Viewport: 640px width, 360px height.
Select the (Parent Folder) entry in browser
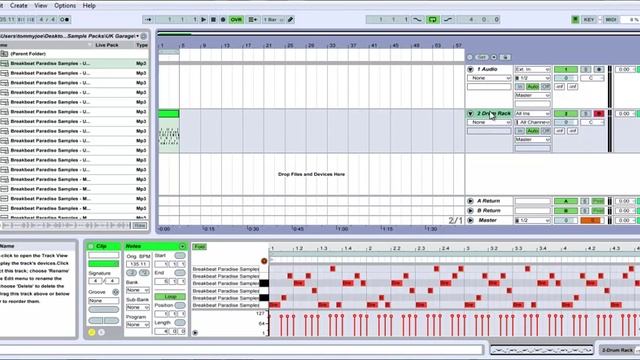click(28, 54)
